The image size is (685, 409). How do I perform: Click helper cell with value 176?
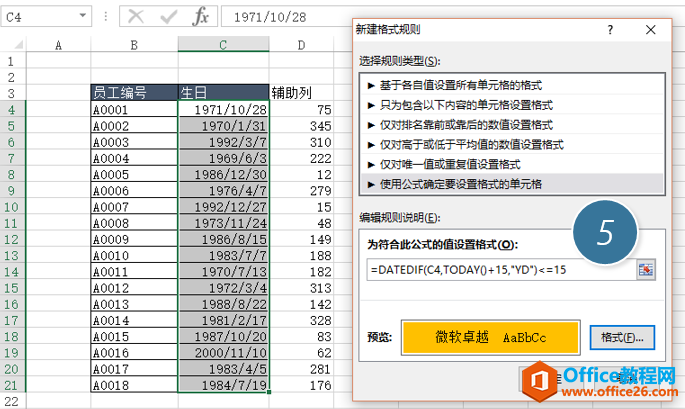[x=301, y=385]
